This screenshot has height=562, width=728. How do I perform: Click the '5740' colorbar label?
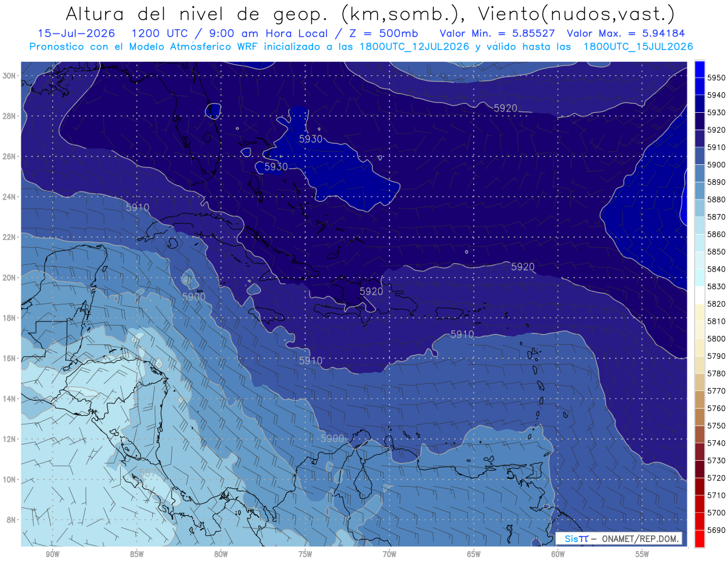coord(716,443)
